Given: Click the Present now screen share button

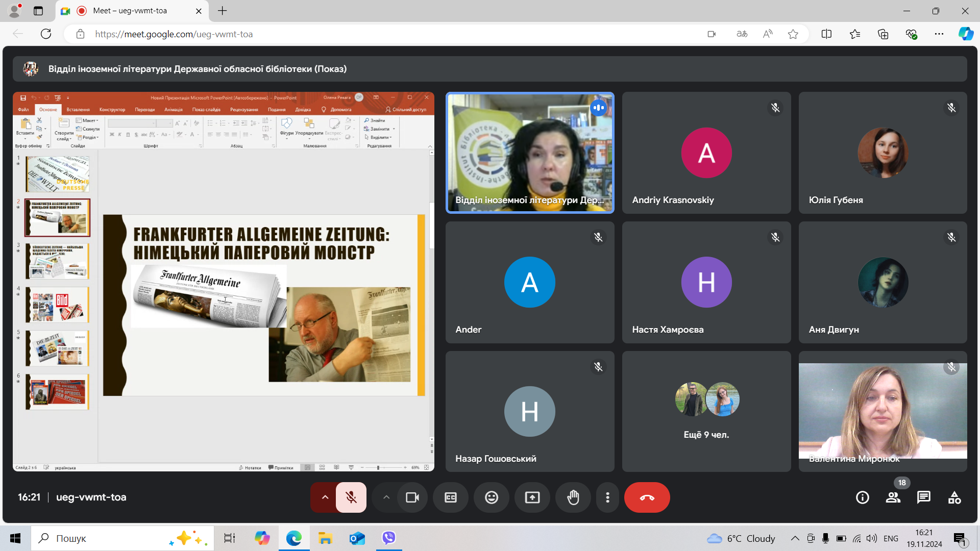Looking at the screenshot, I should click(x=532, y=497).
